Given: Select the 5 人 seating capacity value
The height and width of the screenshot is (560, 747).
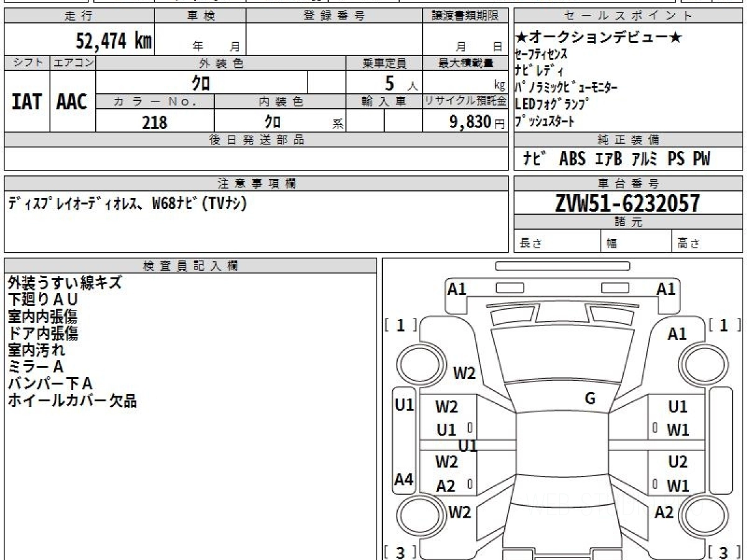Looking at the screenshot, I should coord(401,83).
